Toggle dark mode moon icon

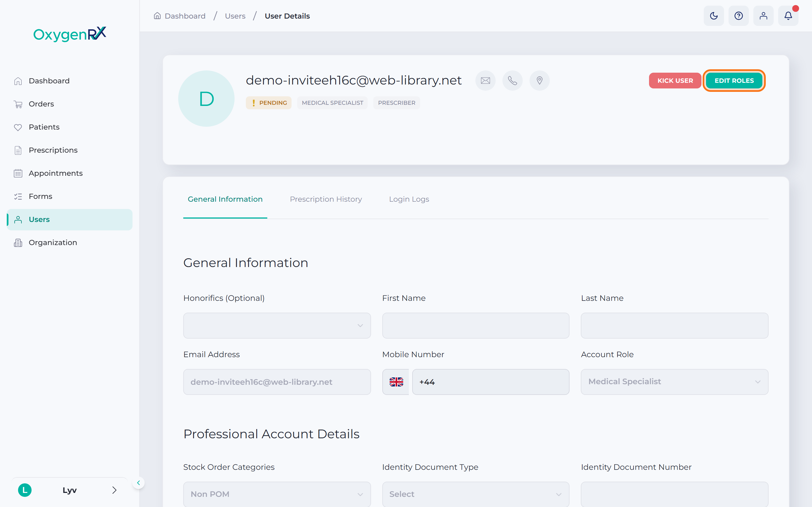tap(714, 16)
